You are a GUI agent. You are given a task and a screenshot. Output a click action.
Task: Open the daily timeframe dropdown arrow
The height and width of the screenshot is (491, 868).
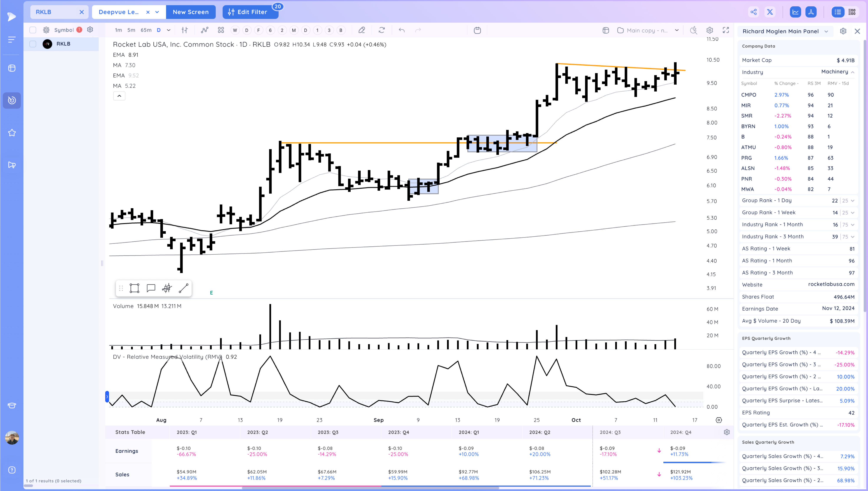click(169, 30)
